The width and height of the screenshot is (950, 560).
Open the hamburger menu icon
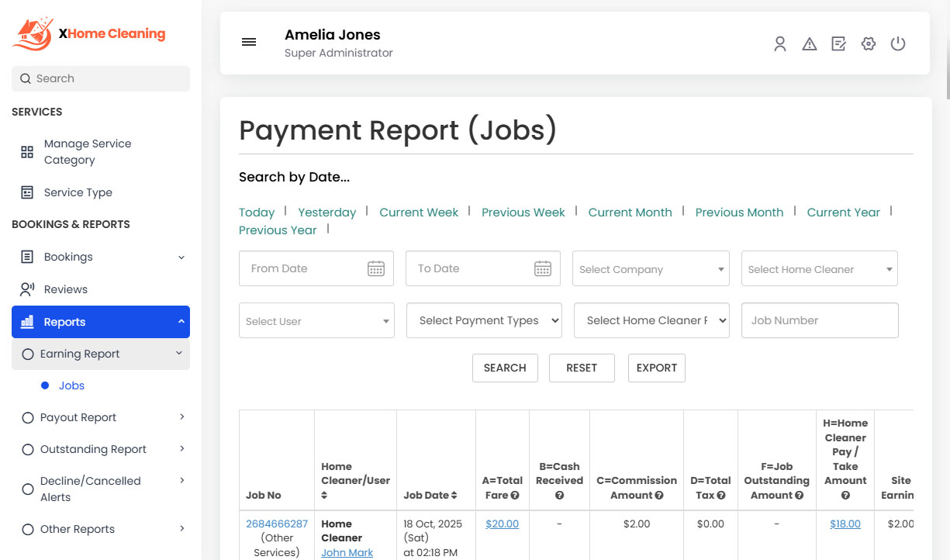coord(249,42)
